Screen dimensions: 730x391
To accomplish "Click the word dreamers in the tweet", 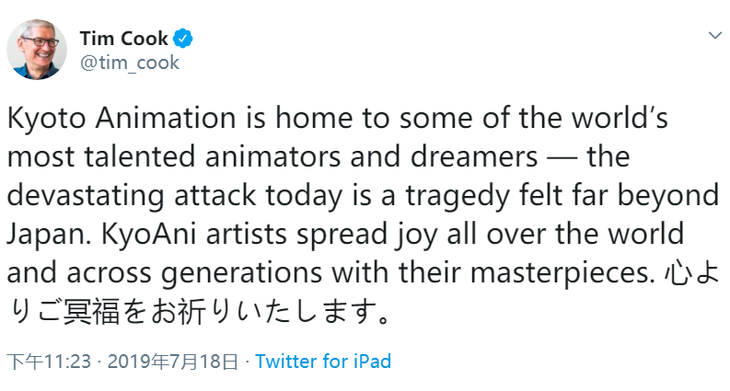I will pos(474,157).
